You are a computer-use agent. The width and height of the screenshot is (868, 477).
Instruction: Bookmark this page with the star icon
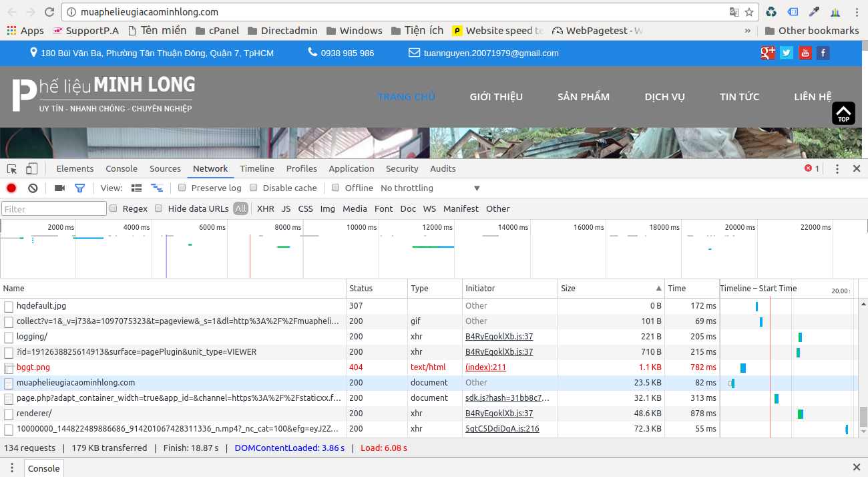(x=749, y=12)
